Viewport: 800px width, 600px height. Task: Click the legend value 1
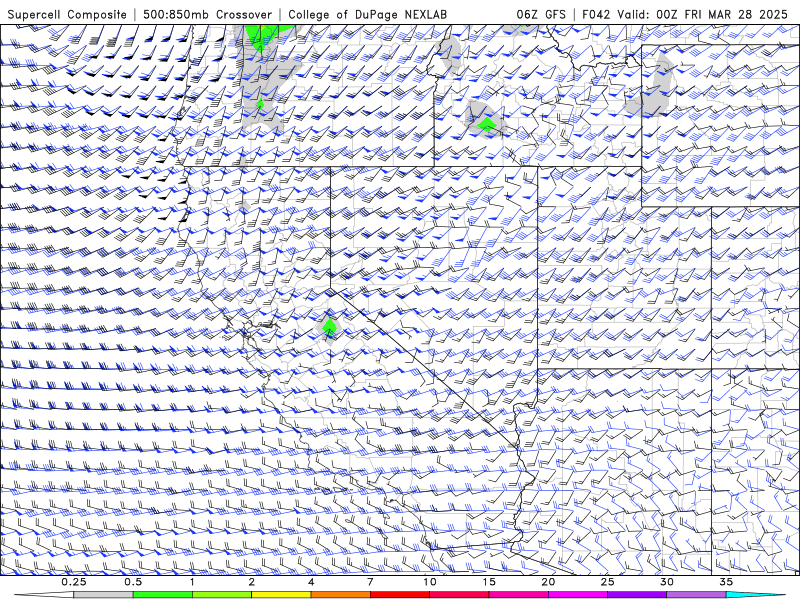tap(192, 582)
